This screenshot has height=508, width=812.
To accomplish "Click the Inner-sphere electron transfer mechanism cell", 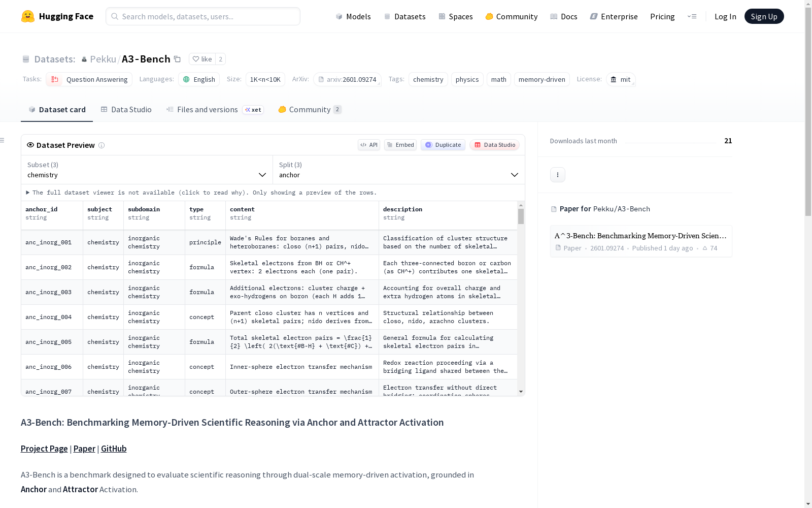I will coord(302,367).
